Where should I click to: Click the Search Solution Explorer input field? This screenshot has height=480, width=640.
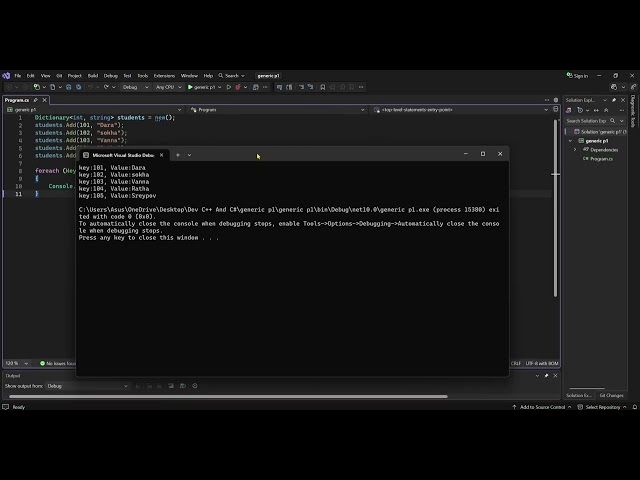coord(588,121)
